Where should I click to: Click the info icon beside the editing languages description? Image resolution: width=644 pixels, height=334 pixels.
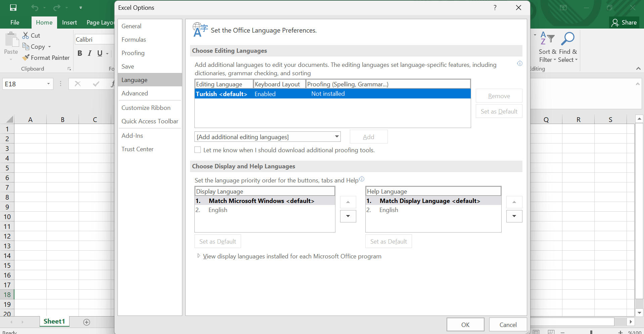pyautogui.click(x=520, y=63)
